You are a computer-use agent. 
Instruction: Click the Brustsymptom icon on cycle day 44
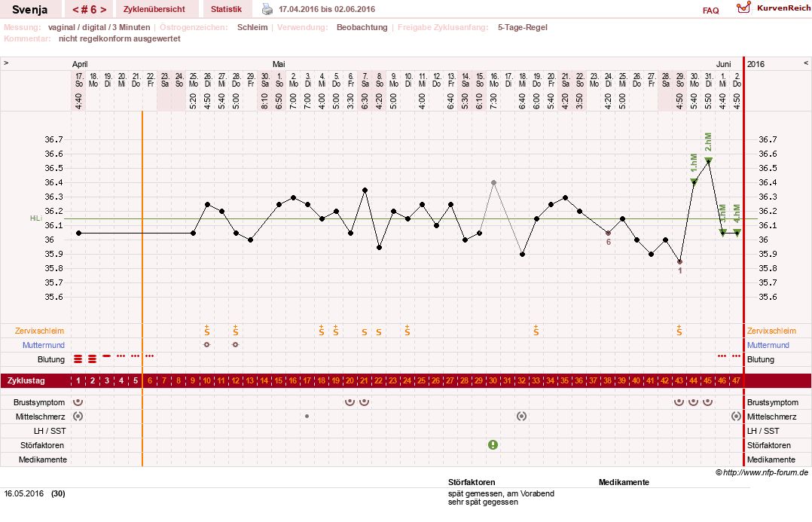click(694, 402)
